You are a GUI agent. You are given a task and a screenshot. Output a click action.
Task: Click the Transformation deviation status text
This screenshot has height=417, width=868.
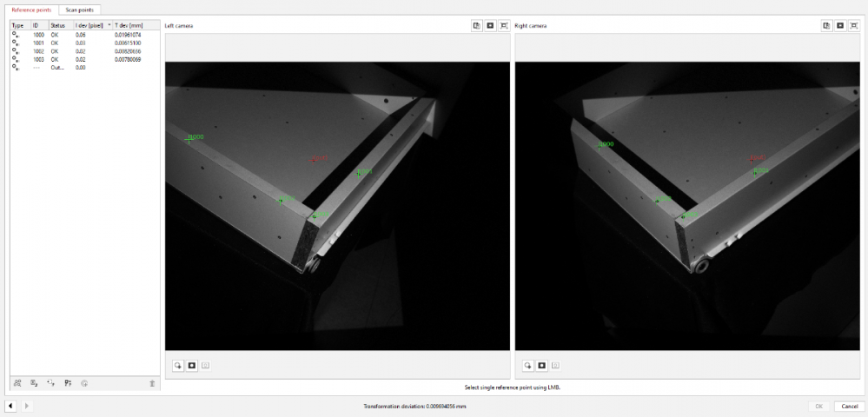[414, 406]
